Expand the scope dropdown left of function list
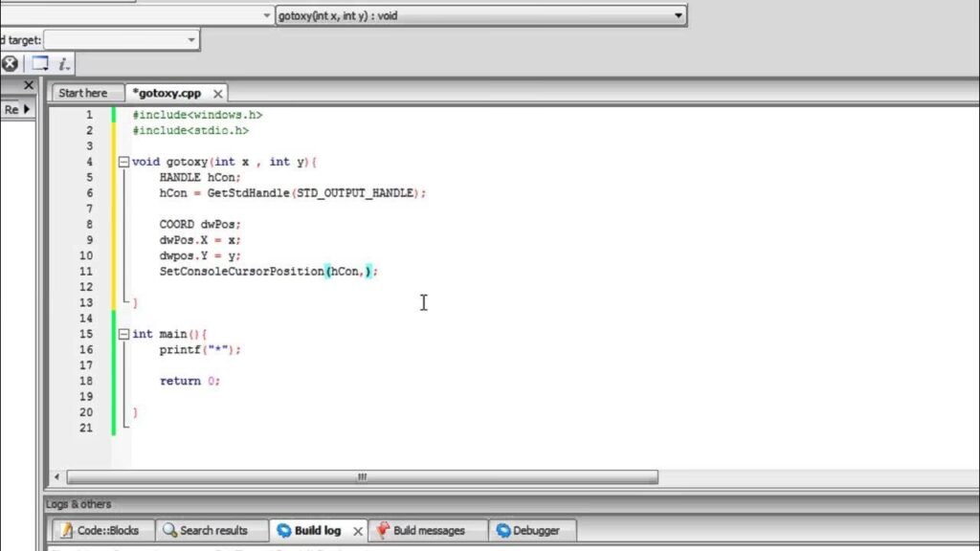The width and height of the screenshot is (980, 551). tap(267, 15)
